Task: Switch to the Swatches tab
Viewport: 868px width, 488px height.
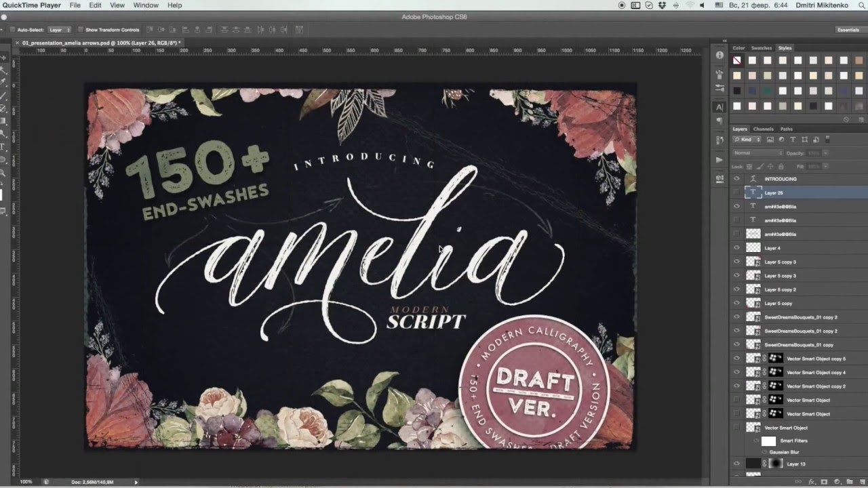Action: click(x=762, y=48)
